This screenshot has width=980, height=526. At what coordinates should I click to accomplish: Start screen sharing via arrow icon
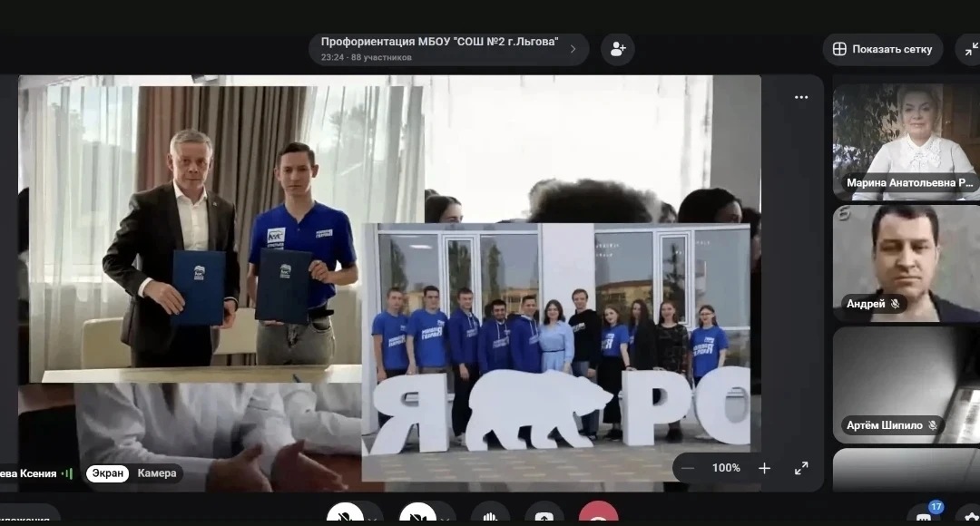pyautogui.click(x=544, y=516)
